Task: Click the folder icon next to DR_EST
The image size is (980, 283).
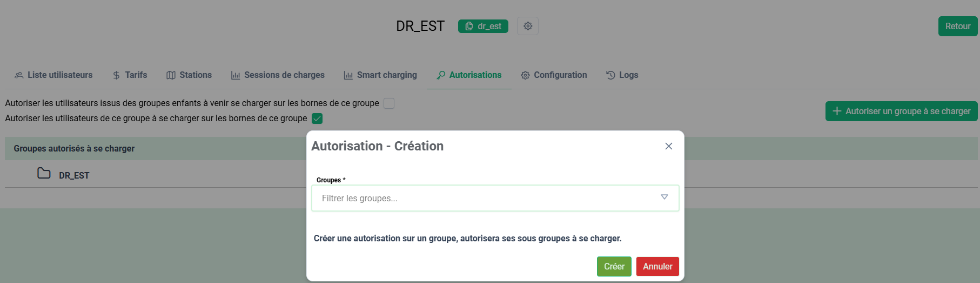Action: pyautogui.click(x=44, y=174)
